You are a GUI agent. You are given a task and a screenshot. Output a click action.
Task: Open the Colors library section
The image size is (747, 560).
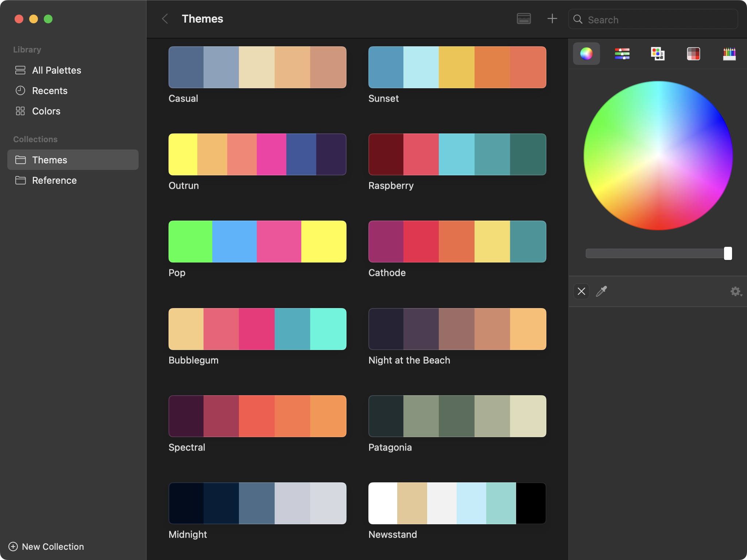(46, 111)
